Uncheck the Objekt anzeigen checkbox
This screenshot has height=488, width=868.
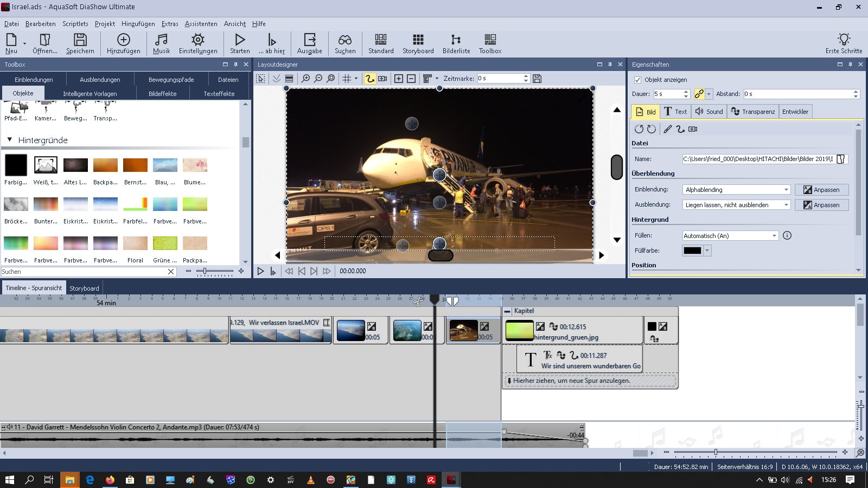pyautogui.click(x=638, y=80)
